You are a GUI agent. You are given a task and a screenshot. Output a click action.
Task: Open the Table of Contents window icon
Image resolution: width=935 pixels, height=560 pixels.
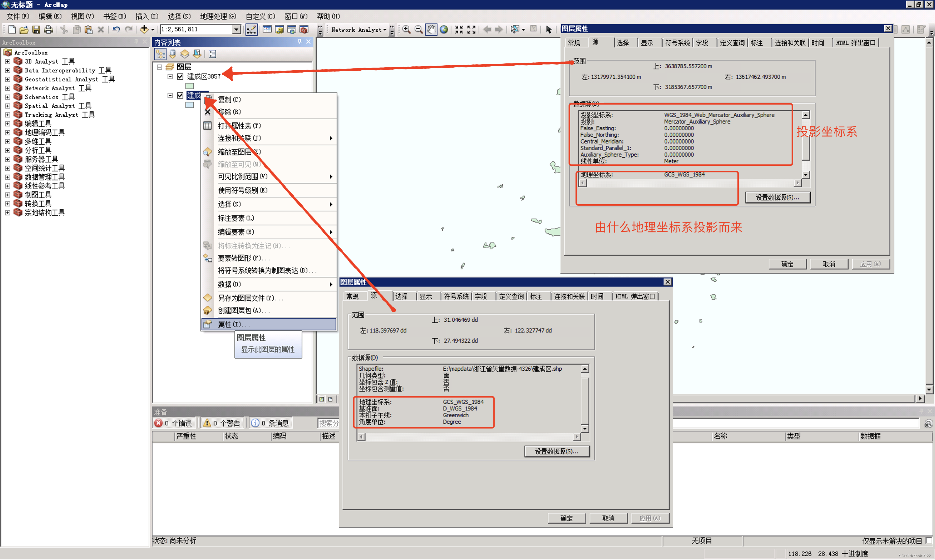point(267,29)
